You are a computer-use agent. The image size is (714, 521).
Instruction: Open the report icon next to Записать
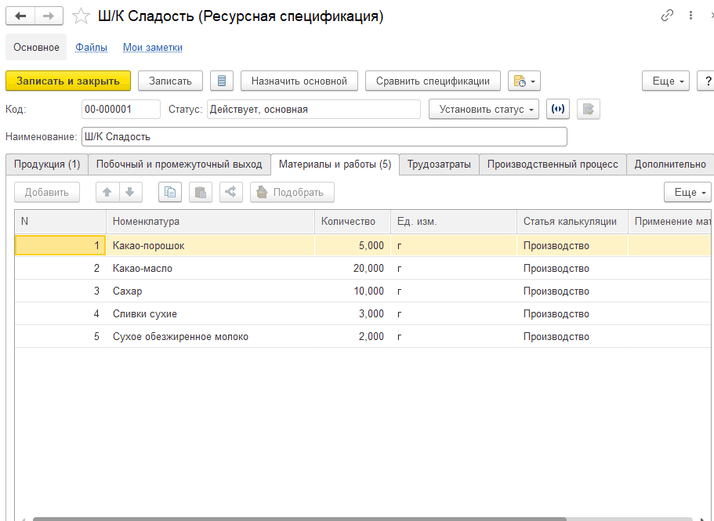pos(222,81)
